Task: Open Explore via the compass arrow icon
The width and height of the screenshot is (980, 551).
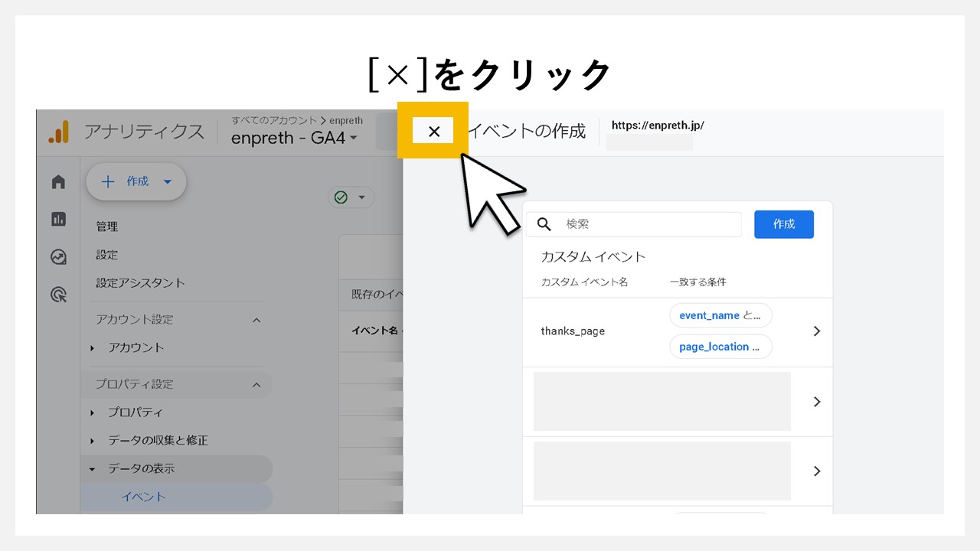Action: click(x=58, y=257)
